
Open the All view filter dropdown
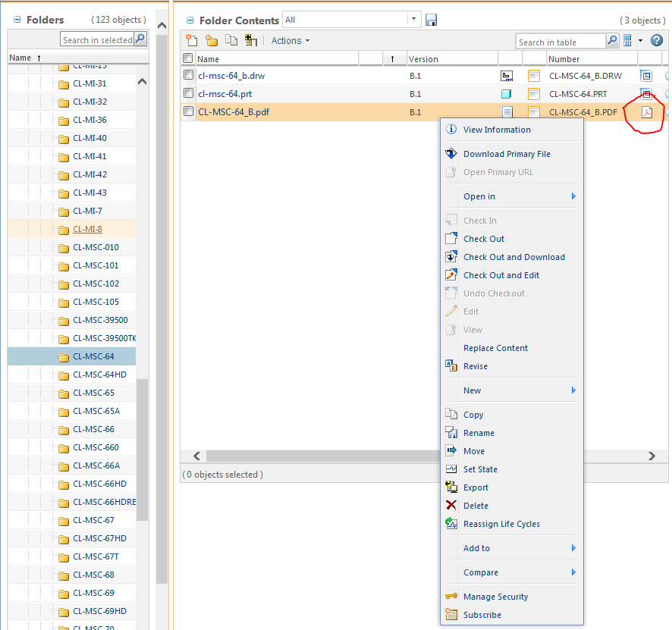coord(413,19)
